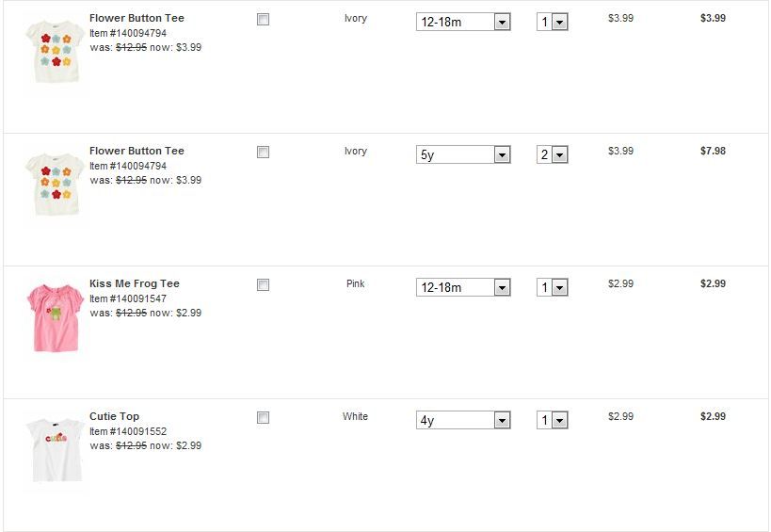The image size is (771, 532).
Task: Click the Flower Button Tee image in the 12-18m row
Action: pyautogui.click(x=55, y=52)
